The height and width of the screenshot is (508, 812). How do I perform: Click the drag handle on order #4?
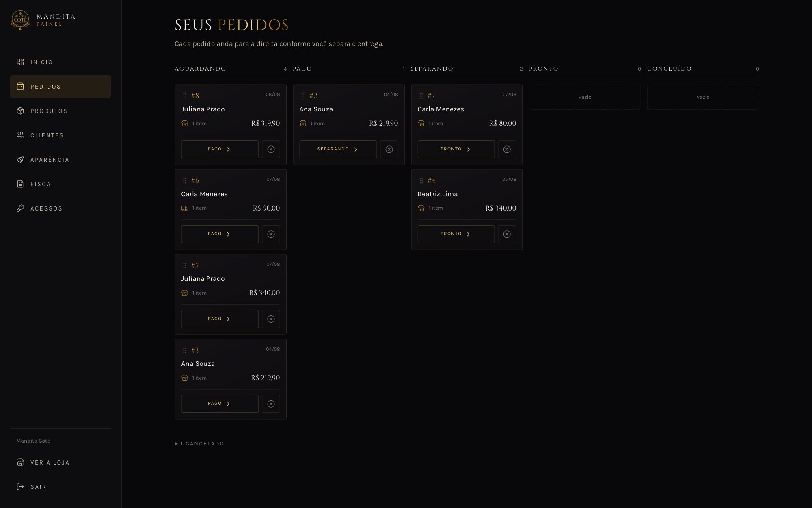click(x=421, y=181)
